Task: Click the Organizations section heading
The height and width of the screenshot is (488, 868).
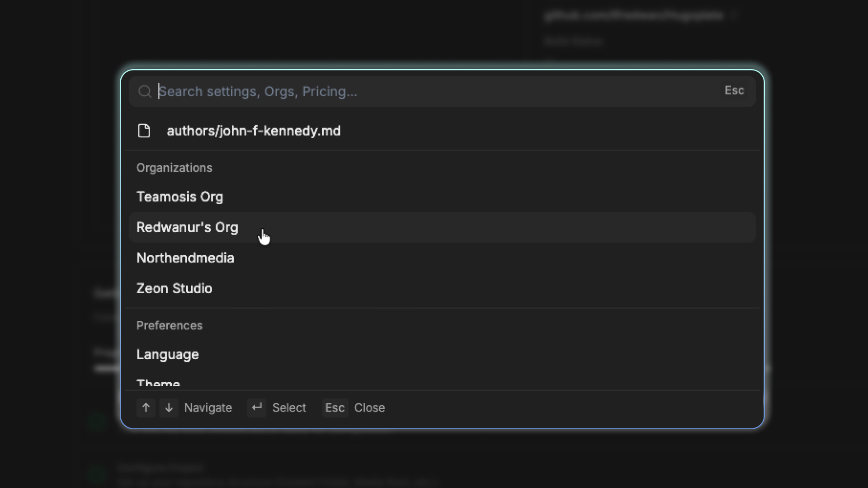Action: click(175, 168)
